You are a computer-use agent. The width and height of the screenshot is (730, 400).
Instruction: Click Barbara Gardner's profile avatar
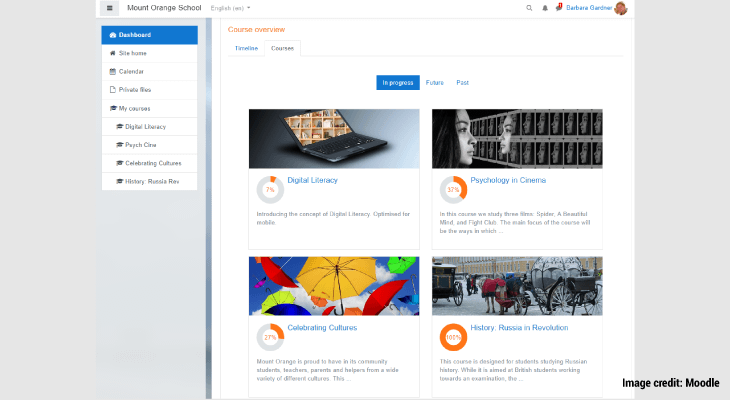(x=621, y=8)
